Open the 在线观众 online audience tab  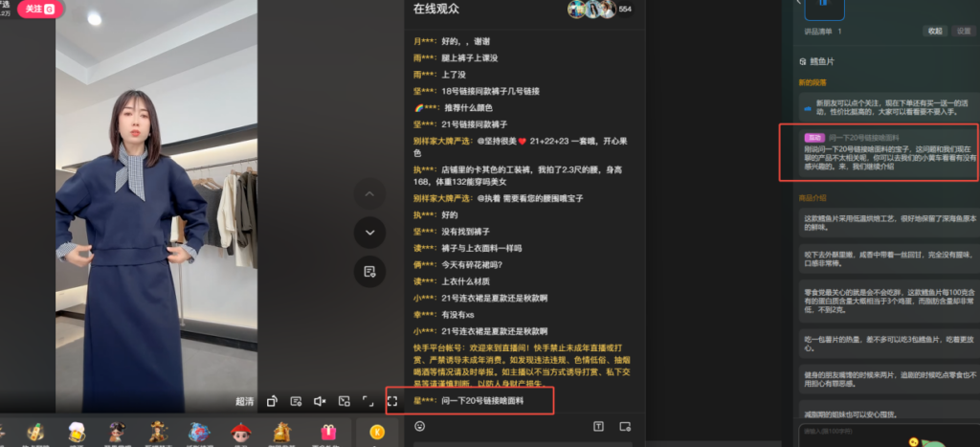436,9
